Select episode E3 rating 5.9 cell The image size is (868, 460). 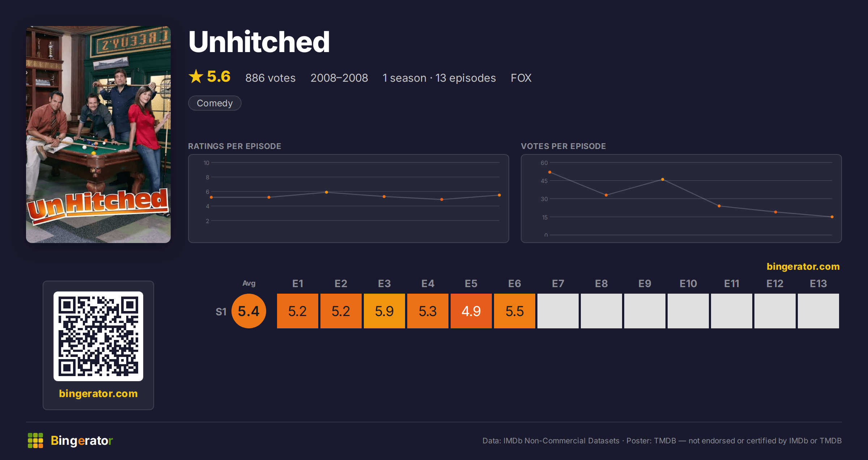point(384,311)
